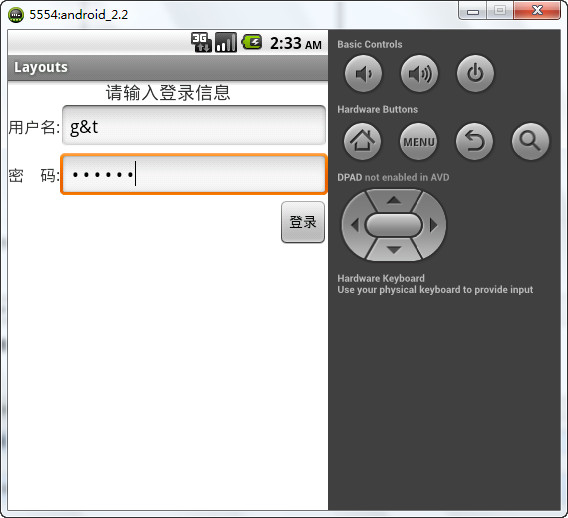Focus the 用户名 username field containing g&t
Viewport: 568px width, 518px height.
click(194, 125)
